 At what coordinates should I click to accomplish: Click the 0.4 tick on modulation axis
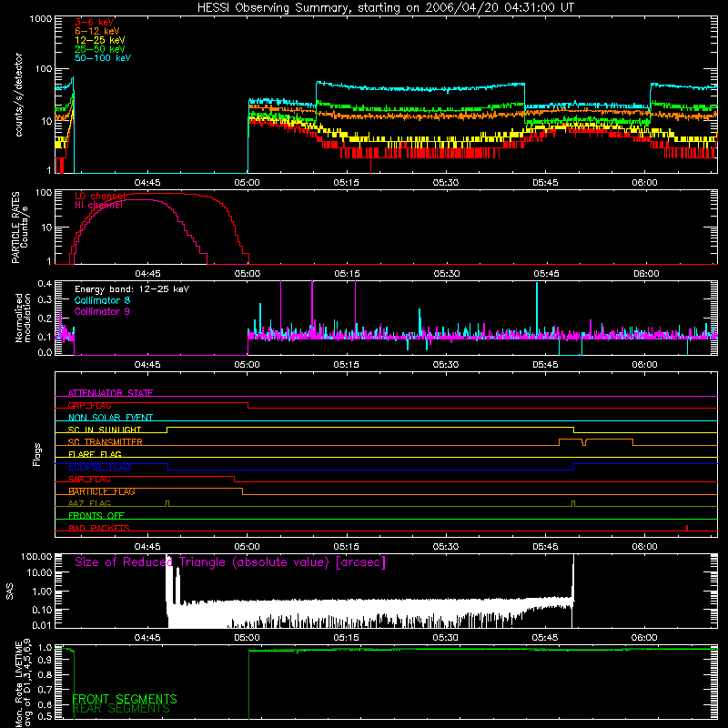point(45,284)
